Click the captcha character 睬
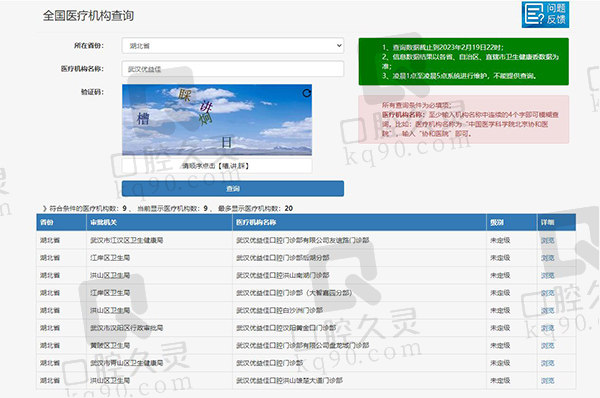Image resolution: width=600 pixels, height=398 pixels. [x=184, y=95]
